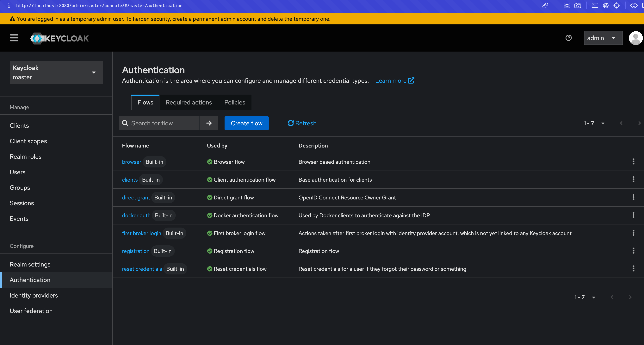Click the Keycloak logo
This screenshot has width=644, height=345.
tap(59, 38)
